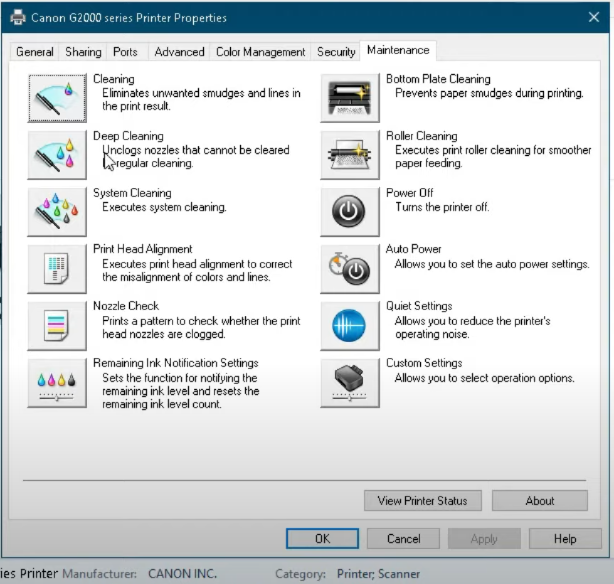Image resolution: width=614 pixels, height=584 pixels.
Task: Click the 'System Cleaning' label text
Action: [132, 193]
